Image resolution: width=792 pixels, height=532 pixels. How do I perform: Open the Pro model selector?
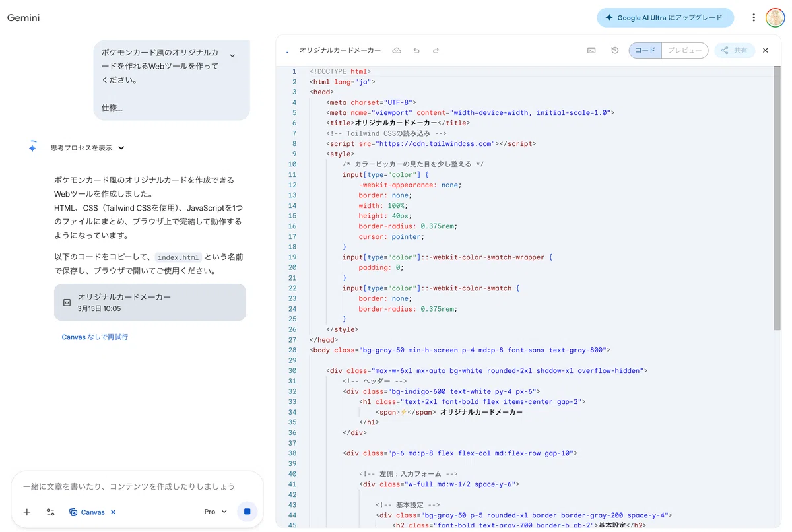pyautogui.click(x=216, y=512)
